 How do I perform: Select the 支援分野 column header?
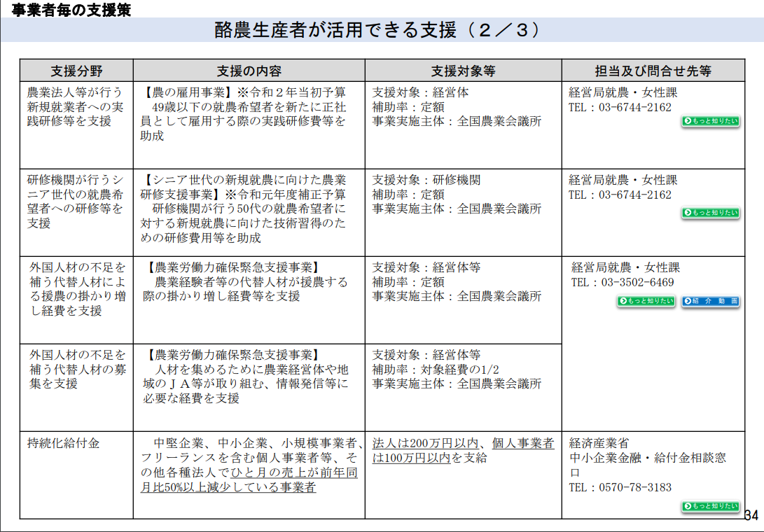pyautogui.click(x=76, y=71)
